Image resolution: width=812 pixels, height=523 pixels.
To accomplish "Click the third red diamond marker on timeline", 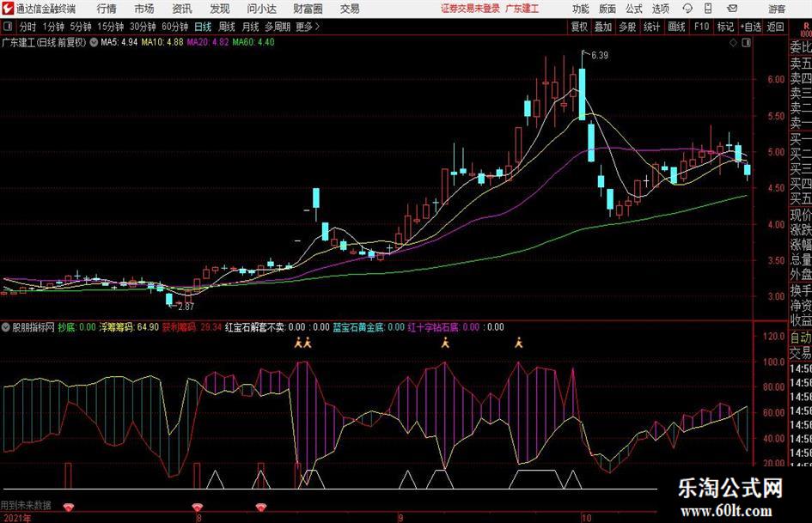I will (x=261, y=507).
